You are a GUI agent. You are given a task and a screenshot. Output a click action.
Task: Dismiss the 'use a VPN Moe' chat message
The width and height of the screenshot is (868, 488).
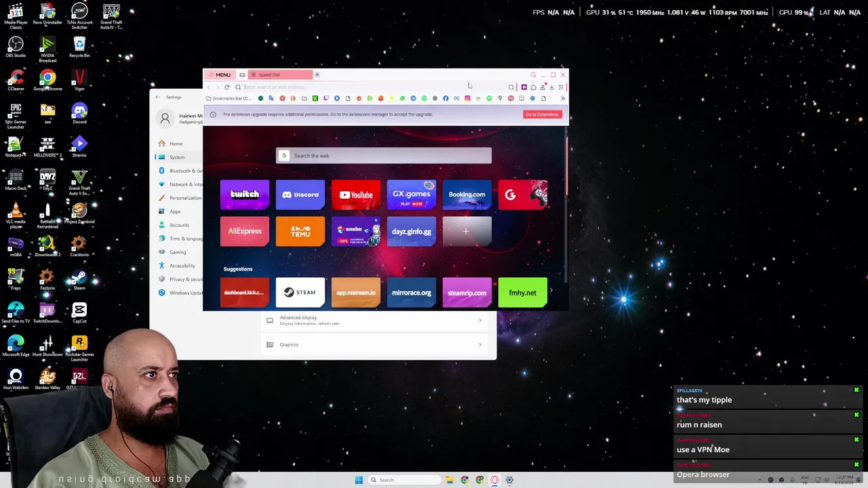[x=856, y=440]
